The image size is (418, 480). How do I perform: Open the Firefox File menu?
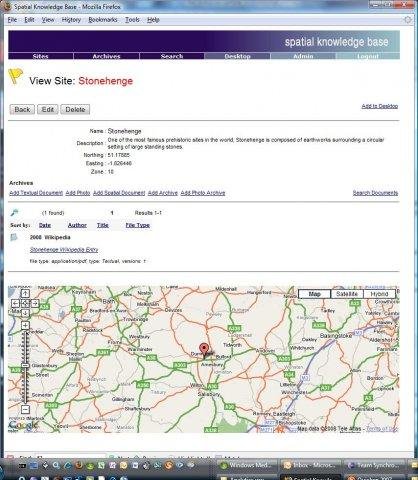(12, 20)
